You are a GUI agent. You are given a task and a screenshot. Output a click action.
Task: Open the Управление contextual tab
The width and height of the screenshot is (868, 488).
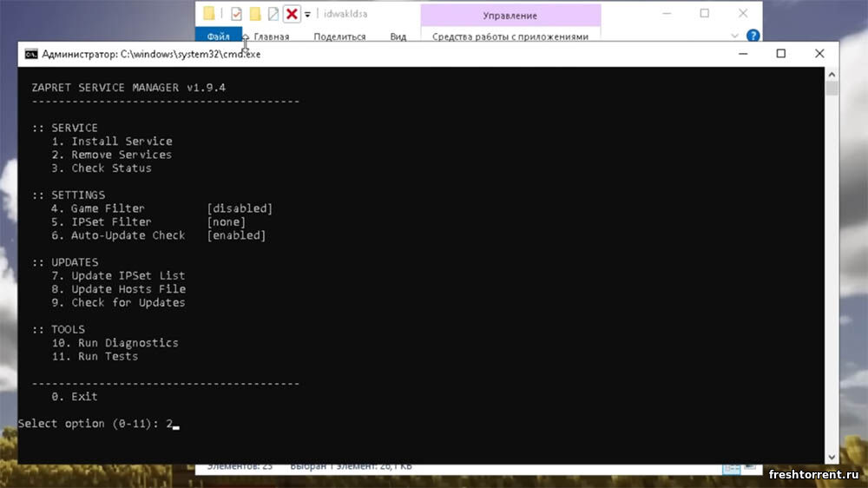coord(510,16)
